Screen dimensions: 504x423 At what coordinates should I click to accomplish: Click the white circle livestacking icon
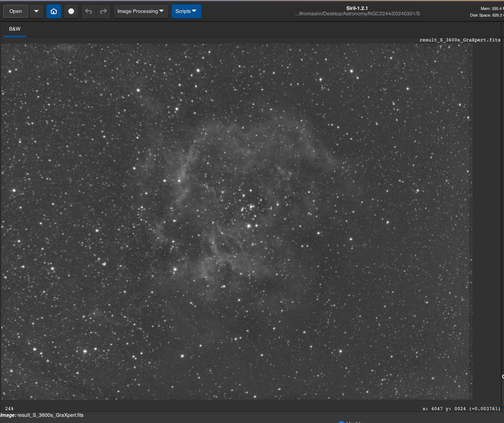coord(71,11)
